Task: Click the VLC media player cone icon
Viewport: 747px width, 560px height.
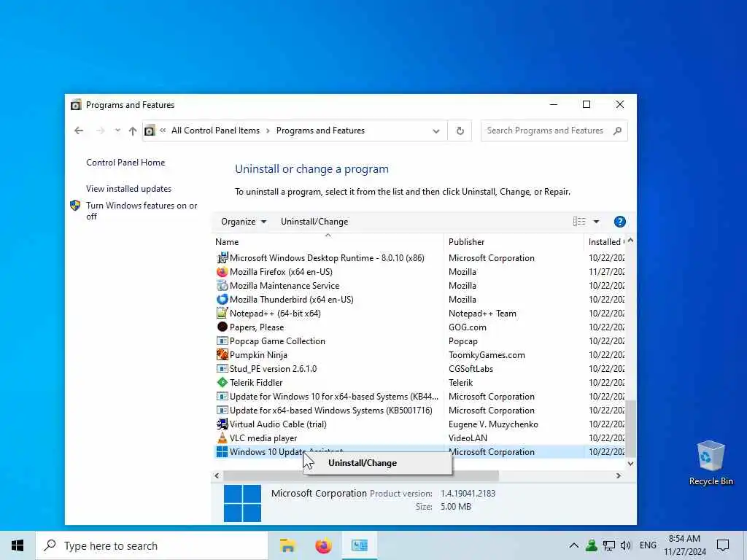Action: pos(222,438)
